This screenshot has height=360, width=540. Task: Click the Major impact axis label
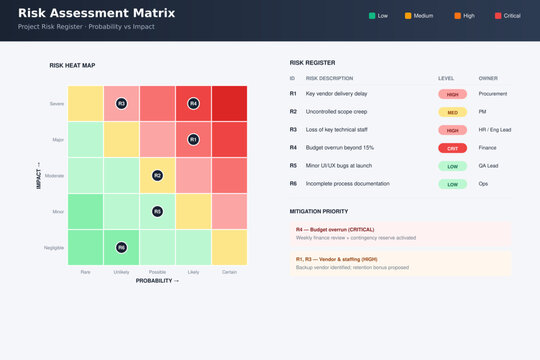(58, 140)
